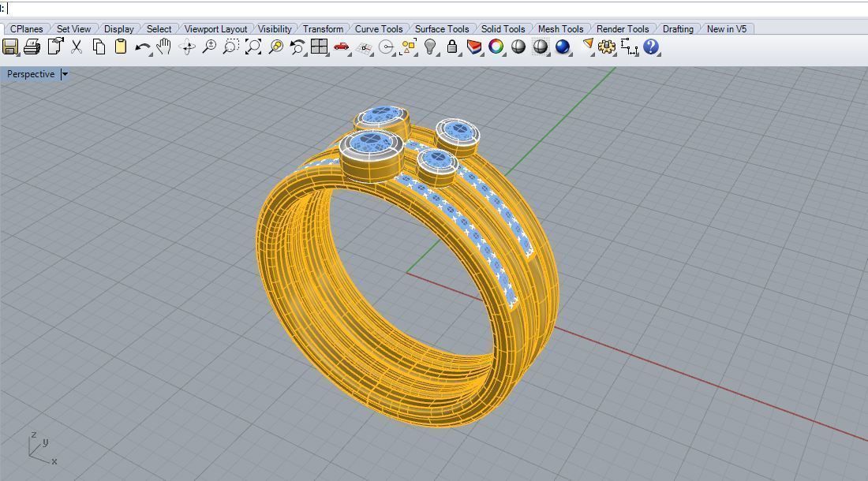
Task: Click in the command line input
Action: [x=437, y=9]
